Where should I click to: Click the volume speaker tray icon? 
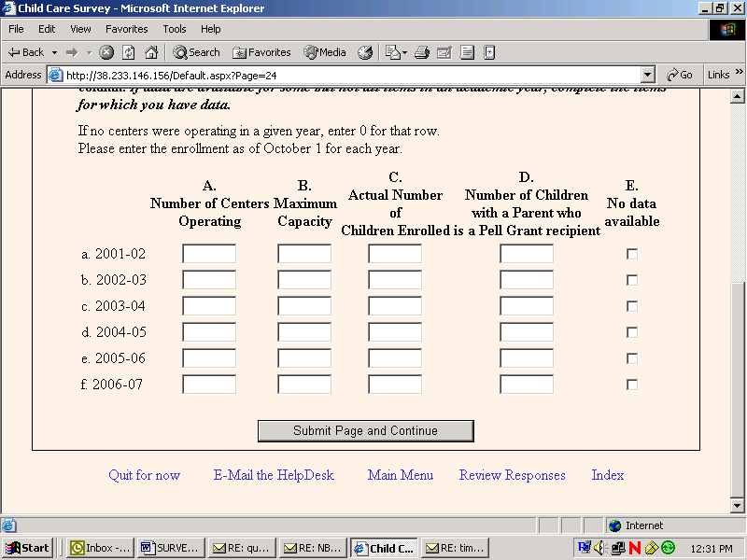point(600,548)
